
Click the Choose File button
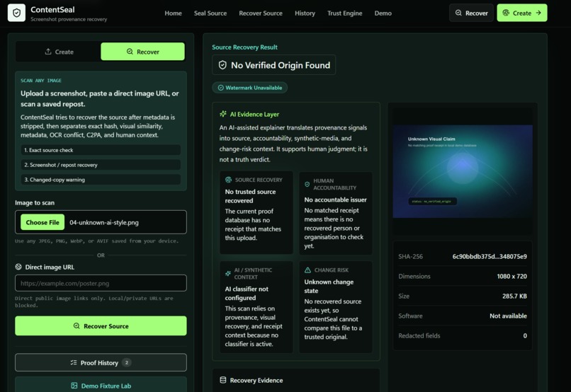43,222
